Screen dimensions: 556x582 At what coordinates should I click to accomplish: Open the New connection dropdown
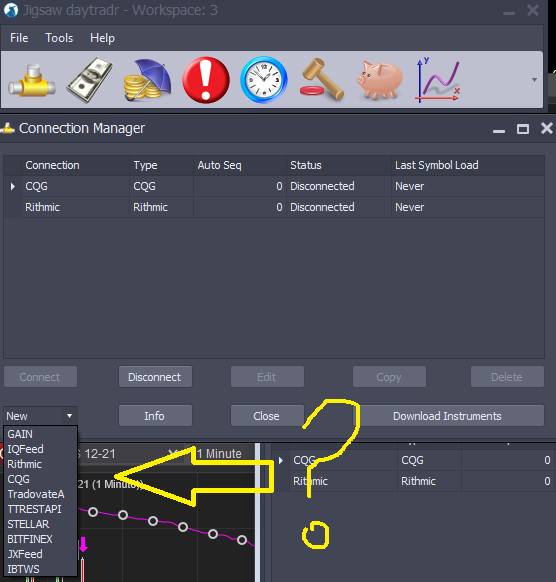[40, 416]
